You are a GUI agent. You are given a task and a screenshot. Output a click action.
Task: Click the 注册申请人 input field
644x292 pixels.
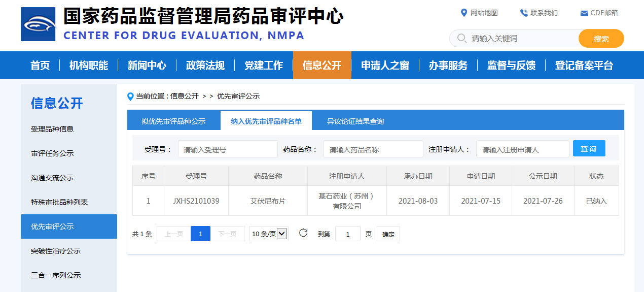(x=522, y=149)
